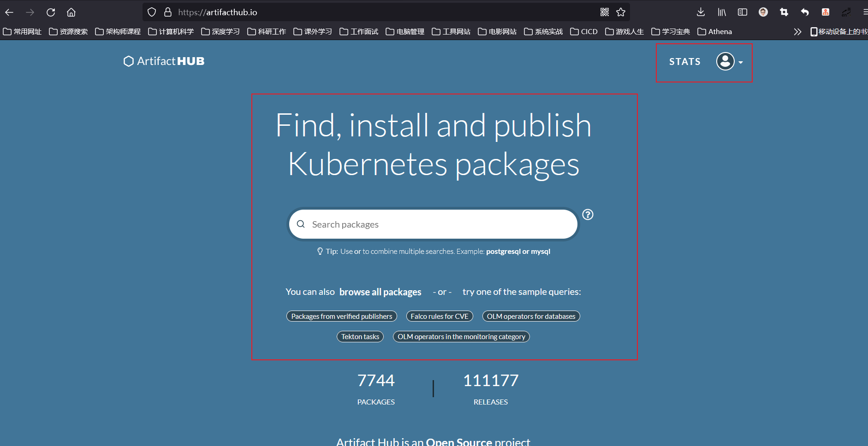Open the 科研工作 bookmark folder
868x446 pixels.
point(267,32)
